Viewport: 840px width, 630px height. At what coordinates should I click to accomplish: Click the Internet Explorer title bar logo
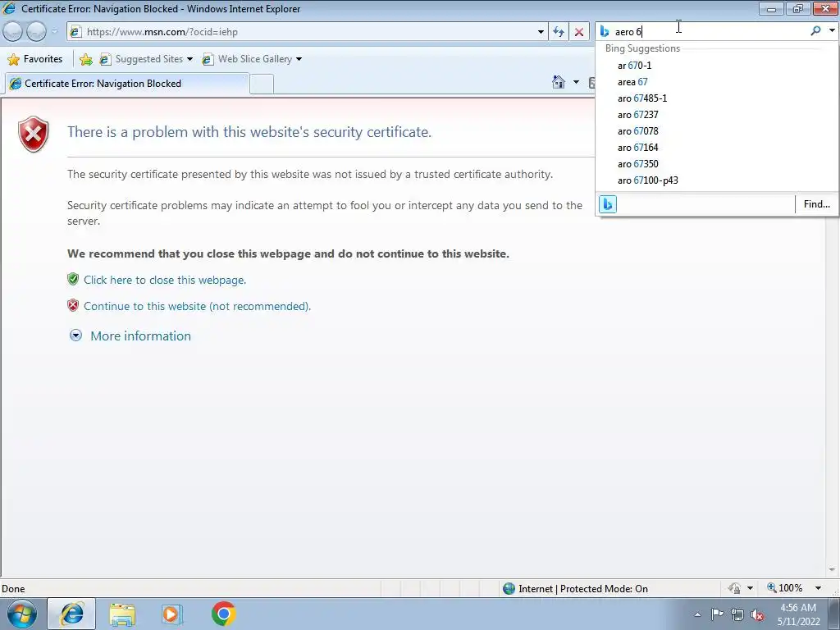coord(10,8)
